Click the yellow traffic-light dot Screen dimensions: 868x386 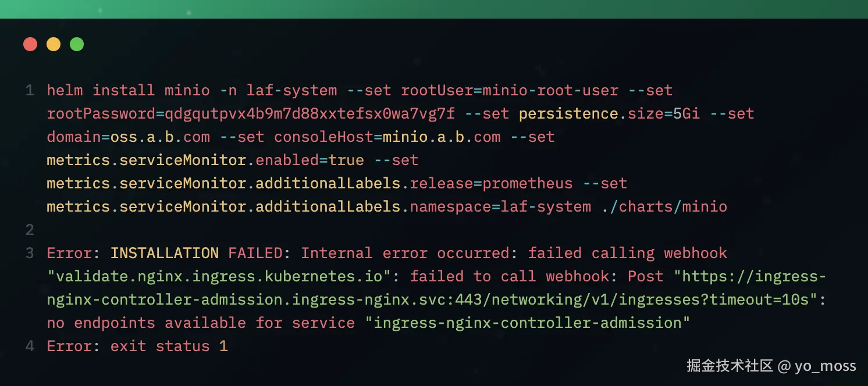coord(54,44)
